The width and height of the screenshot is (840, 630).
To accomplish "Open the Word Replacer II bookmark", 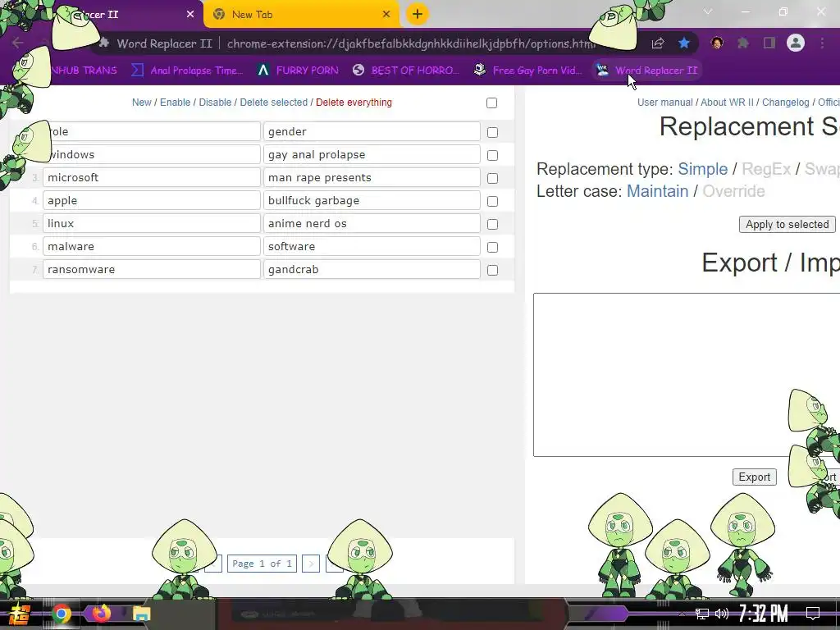I will pyautogui.click(x=647, y=71).
